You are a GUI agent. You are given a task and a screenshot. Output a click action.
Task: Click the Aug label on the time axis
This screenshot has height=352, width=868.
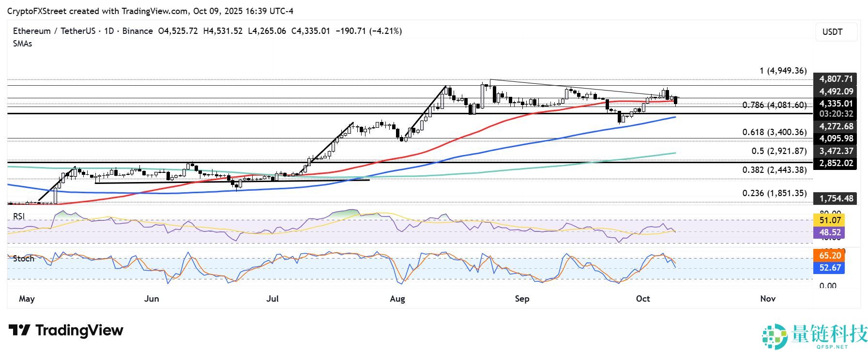coord(397,299)
